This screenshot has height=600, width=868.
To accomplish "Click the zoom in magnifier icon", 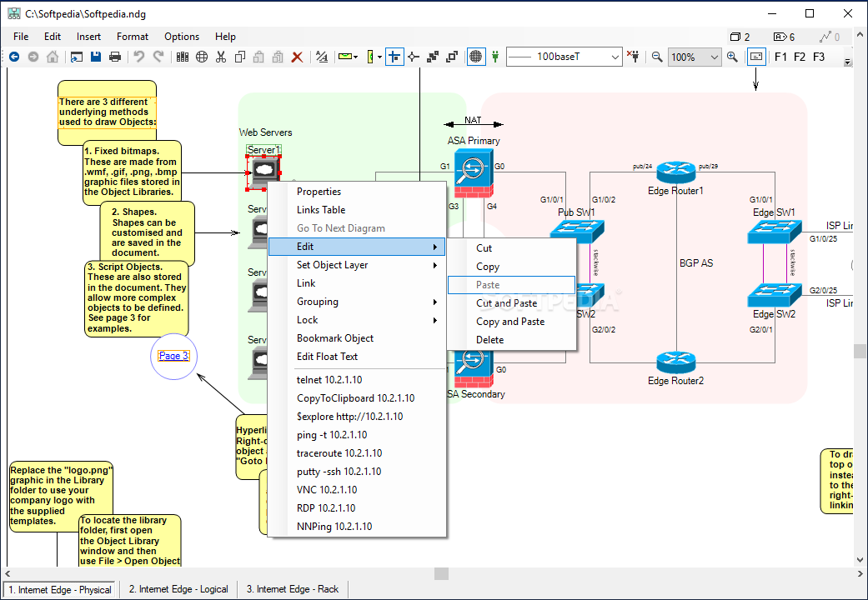I will [732, 57].
